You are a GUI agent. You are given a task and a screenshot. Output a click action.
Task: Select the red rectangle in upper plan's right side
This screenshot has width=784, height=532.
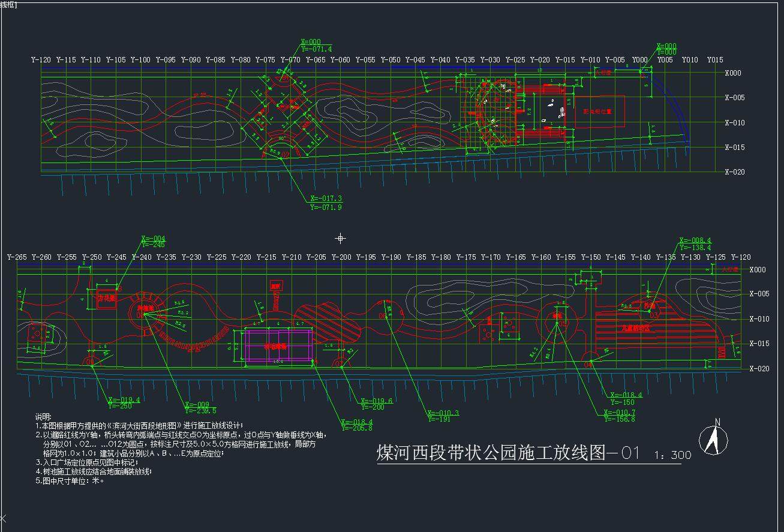[599, 111]
